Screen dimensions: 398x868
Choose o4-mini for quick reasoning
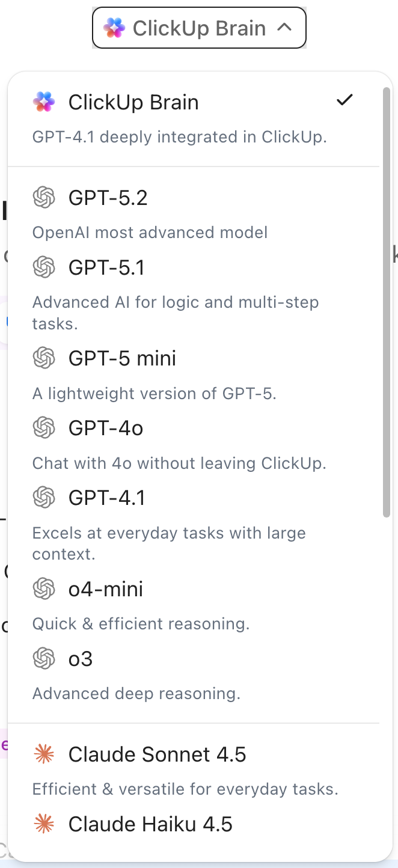coord(106,589)
